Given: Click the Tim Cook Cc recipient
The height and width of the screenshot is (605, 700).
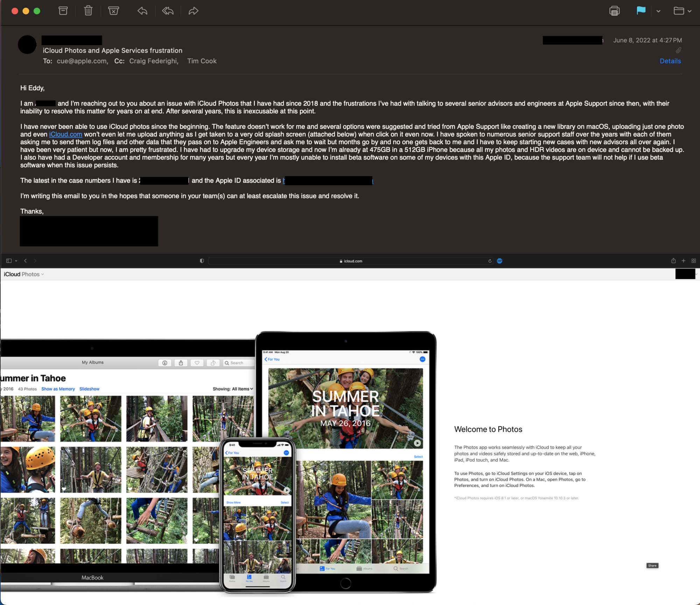Looking at the screenshot, I should coord(202,61).
